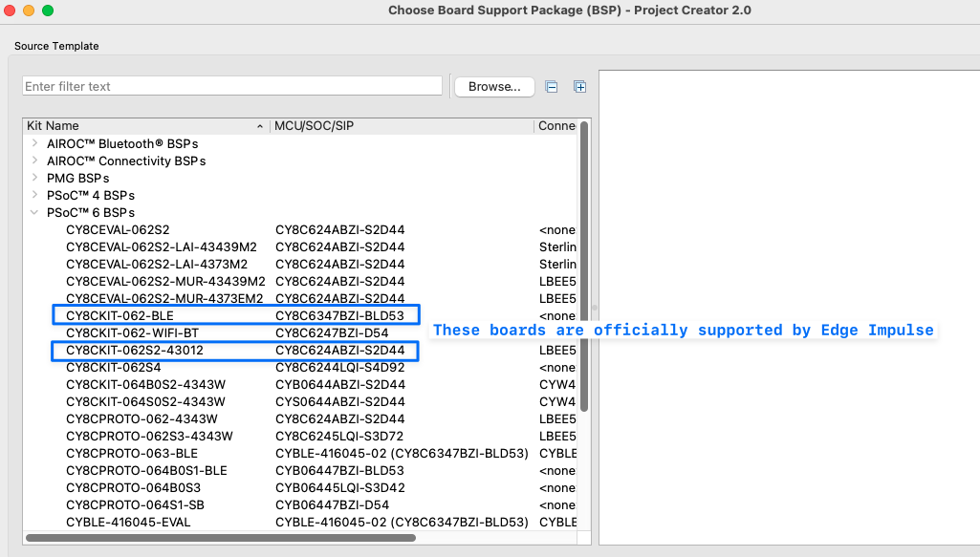The image size is (980, 557).
Task: Expand the PMG BSPs group
Action: (x=35, y=178)
